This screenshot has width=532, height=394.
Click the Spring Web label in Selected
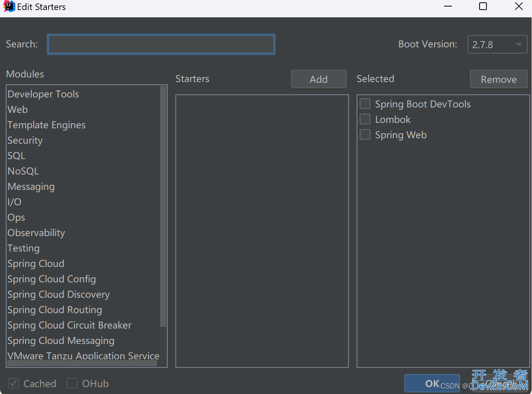click(401, 135)
